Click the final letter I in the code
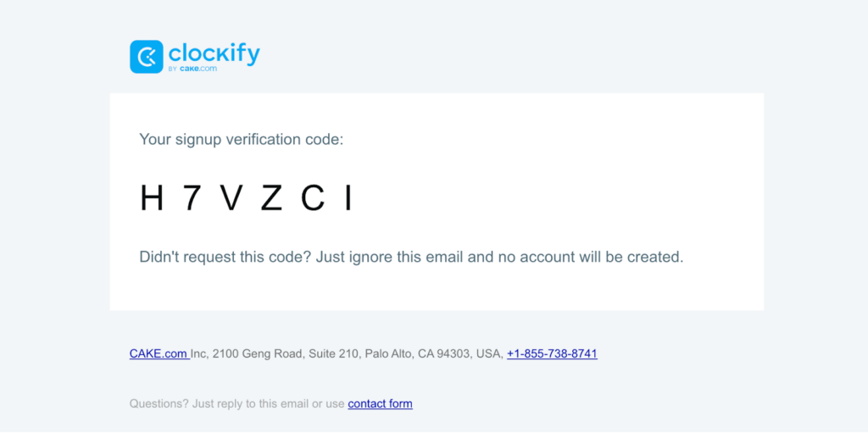 (x=348, y=198)
